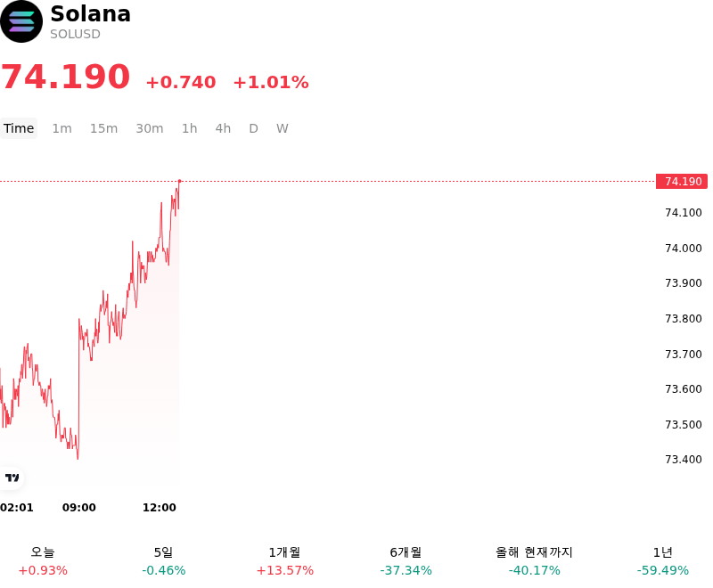The height and width of the screenshot is (588, 713).
Task: Switch to the 15m interval
Action: 103,128
